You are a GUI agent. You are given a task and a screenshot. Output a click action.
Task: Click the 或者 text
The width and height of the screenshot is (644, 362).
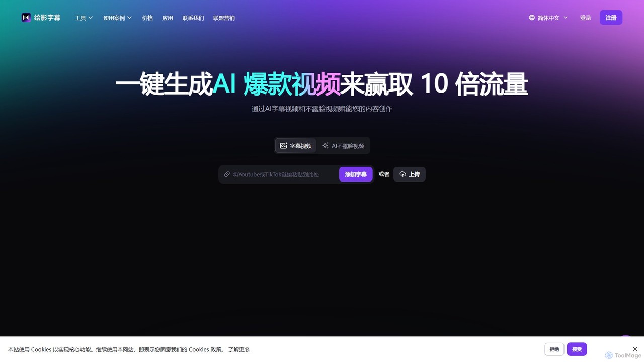[x=384, y=174]
